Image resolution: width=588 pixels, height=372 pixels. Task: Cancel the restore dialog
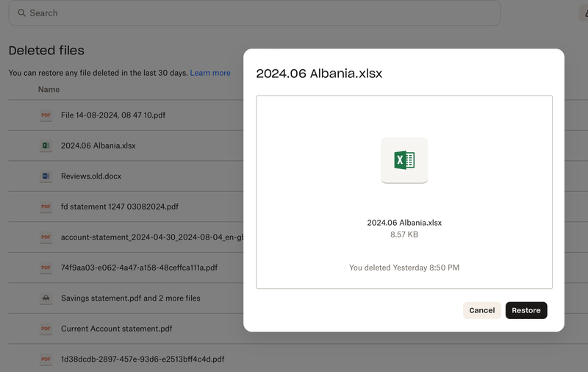click(x=481, y=310)
